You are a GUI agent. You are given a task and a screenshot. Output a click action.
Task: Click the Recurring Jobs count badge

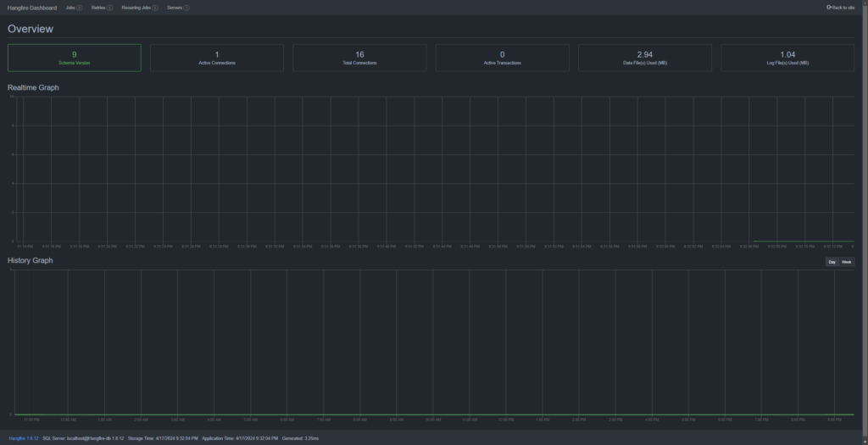coord(155,8)
